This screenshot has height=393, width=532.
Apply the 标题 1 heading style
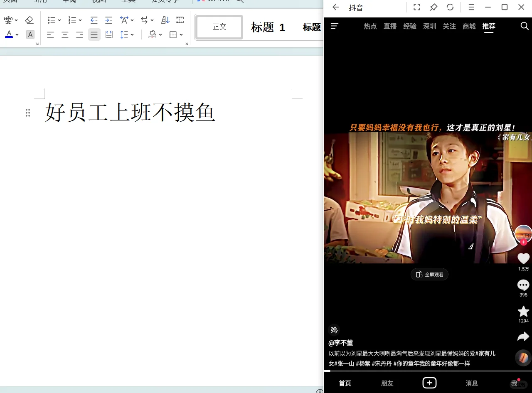267,27
